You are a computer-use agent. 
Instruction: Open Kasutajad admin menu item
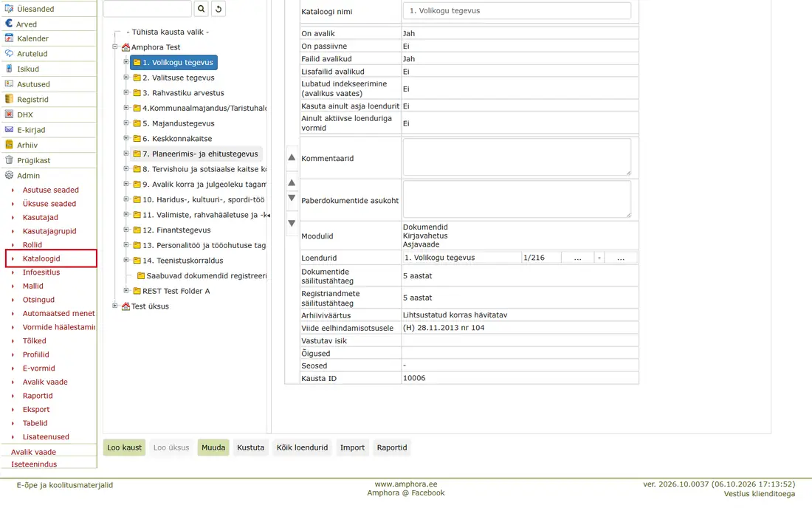[41, 218]
